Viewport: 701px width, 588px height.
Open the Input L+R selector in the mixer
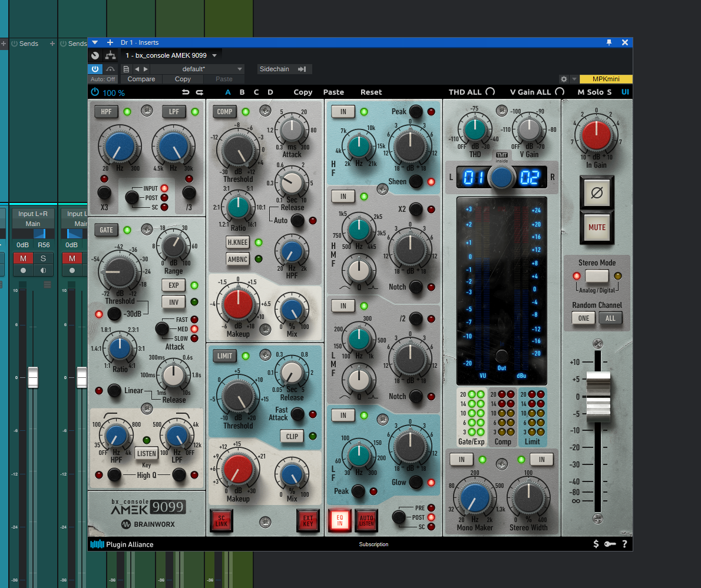pos(32,214)
